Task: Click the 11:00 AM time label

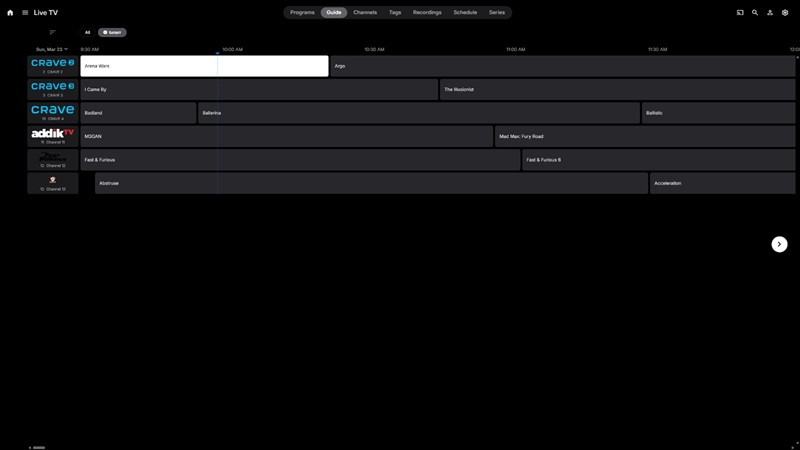Action: coord(515,49)
